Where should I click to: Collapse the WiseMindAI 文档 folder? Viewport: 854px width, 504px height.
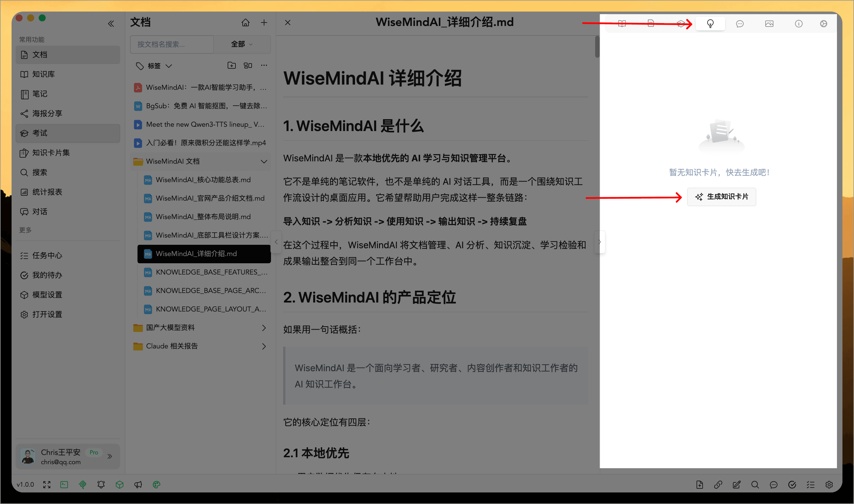pos(264,161)
